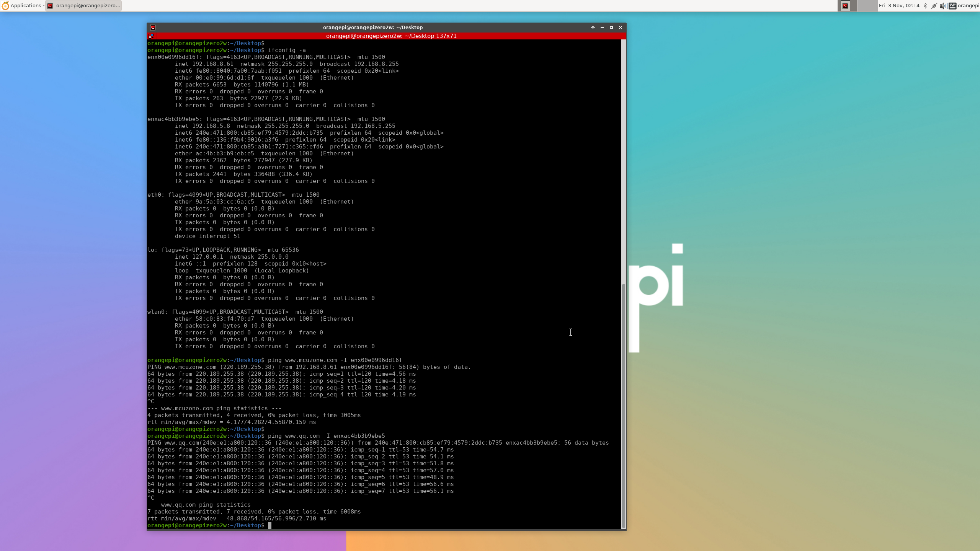Maximize the terminal window
The height and width of the screenshot is (551, 980).
pyautogui.click(x=611, y=28)
